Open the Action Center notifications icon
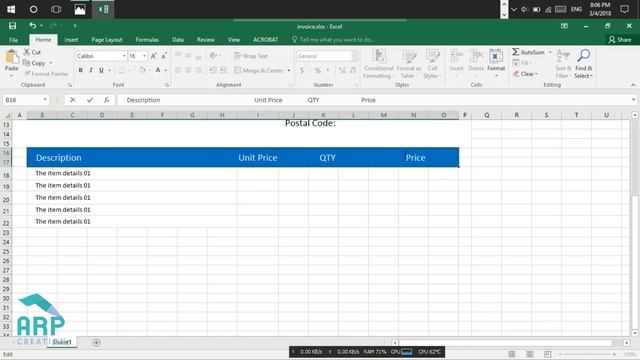 click(x=624, y=9)
